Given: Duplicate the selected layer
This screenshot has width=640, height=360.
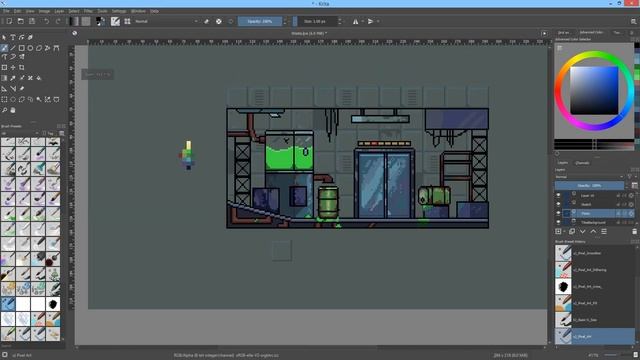Looking at the screenshot, I should [572, 231].
